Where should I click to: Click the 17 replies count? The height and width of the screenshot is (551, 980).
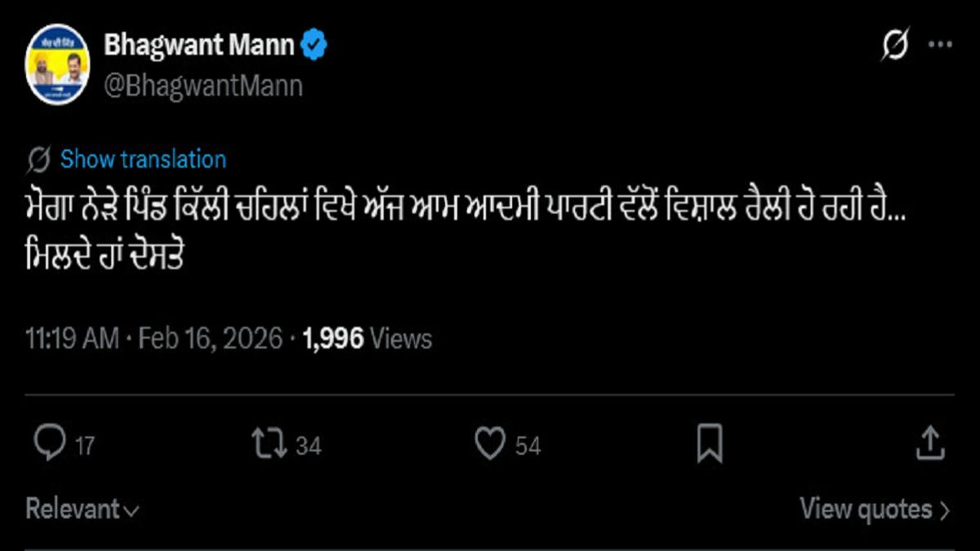[x=83, y=446]
